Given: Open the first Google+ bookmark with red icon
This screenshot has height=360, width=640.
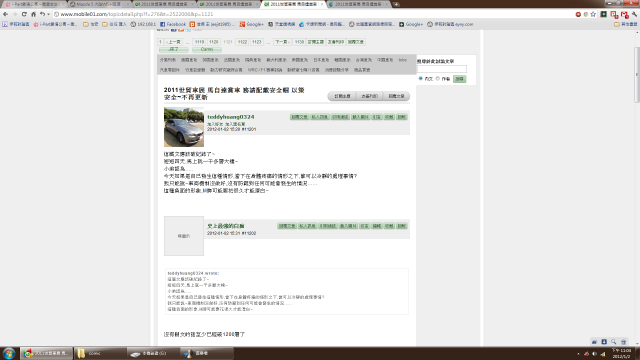Looking at the screenshot, I should 251,24.
